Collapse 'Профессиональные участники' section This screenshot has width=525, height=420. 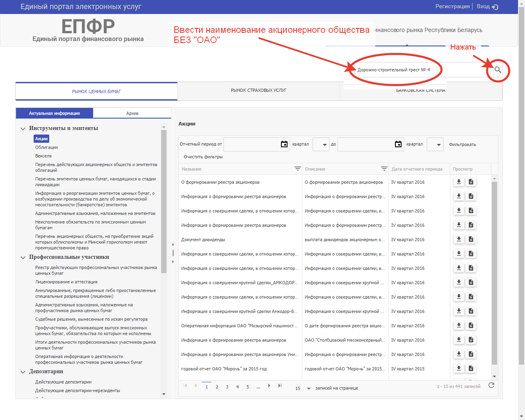pos(23,258)
